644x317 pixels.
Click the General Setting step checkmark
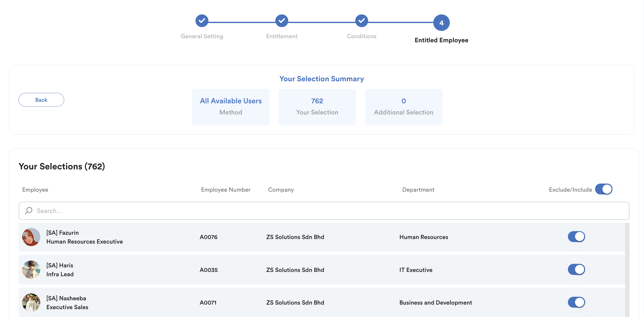(x=202, y=21)
